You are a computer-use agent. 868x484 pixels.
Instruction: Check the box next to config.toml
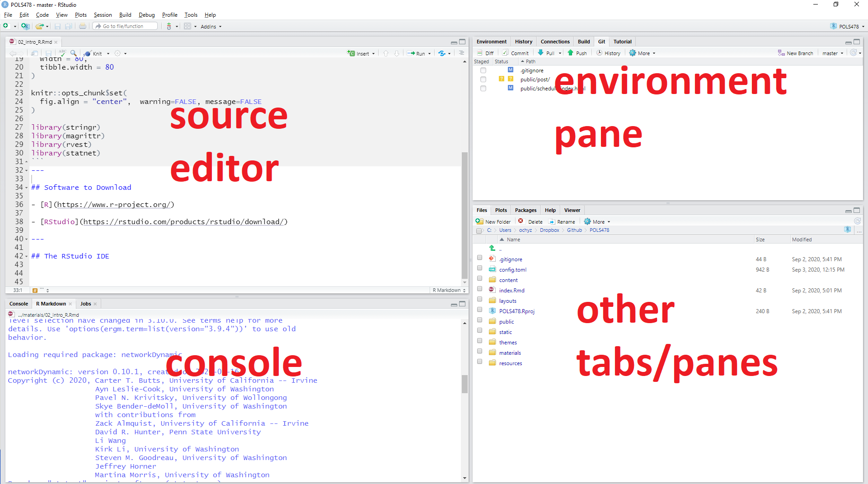tap(479, 268)
